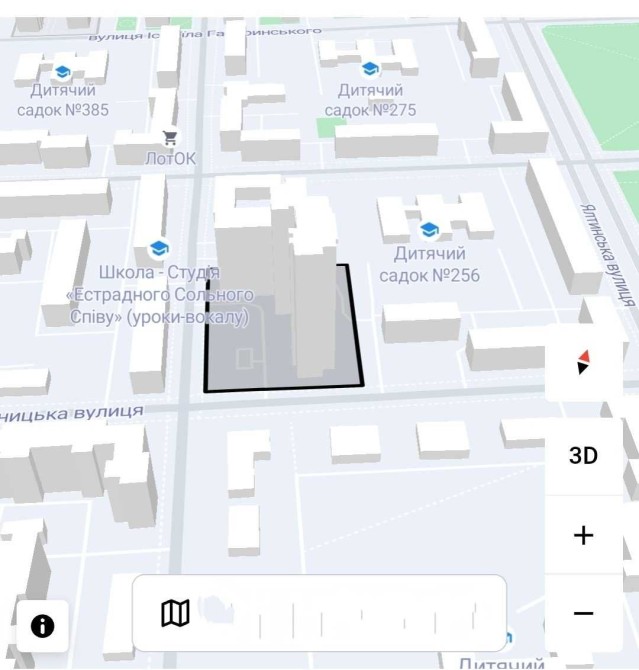Select the ЛотОК shopping cart marker
The height and width of the screenshot is (670, 639).
(x=170, y=138)
